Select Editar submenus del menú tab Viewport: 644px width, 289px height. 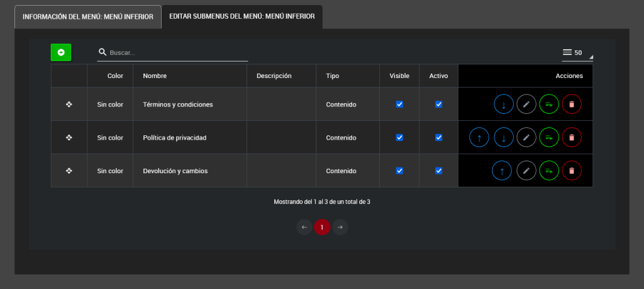242,17
